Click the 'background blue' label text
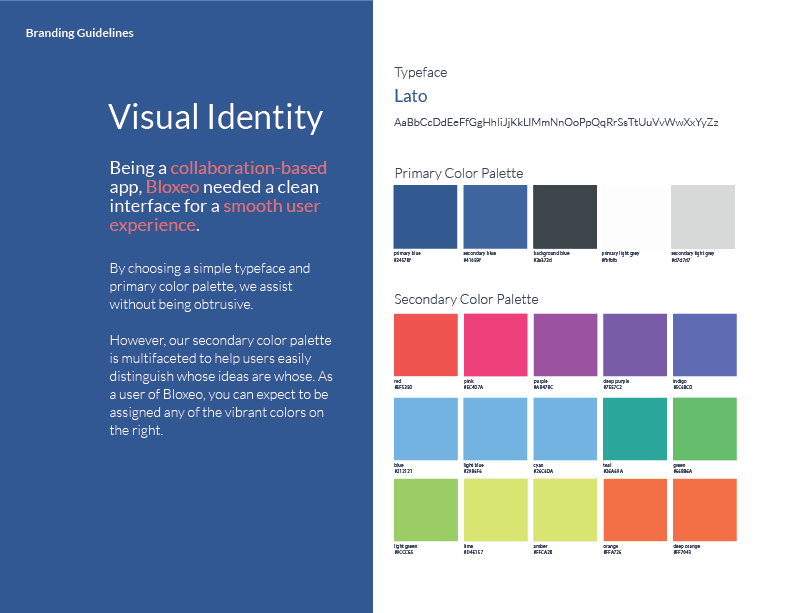792x613 pixels. click(552, 253)
